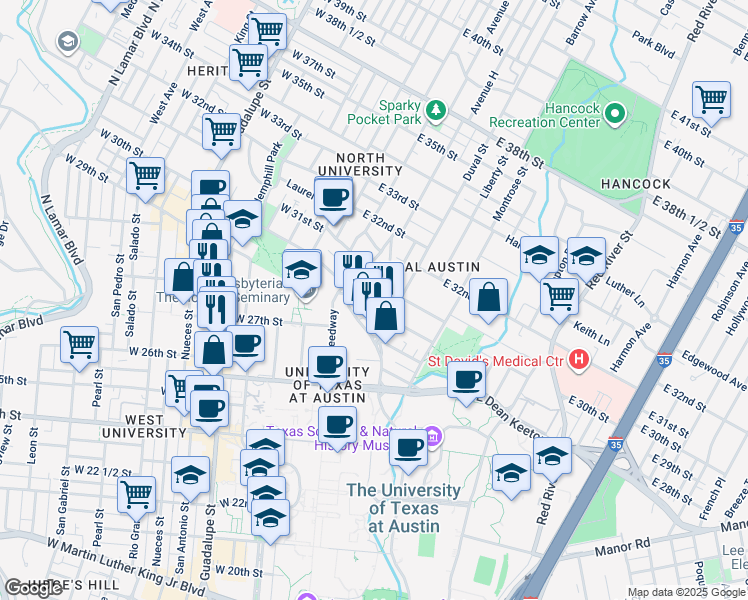748x600 pixels.
Task: Select the W 20th St label
Action: click(x=239, y=571)
